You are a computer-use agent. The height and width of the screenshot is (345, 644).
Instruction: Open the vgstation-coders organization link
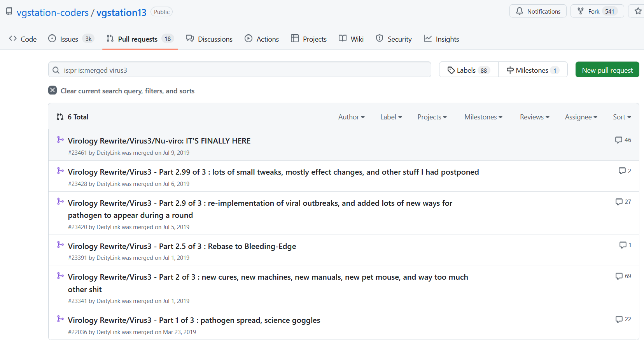tap(52, 12)
